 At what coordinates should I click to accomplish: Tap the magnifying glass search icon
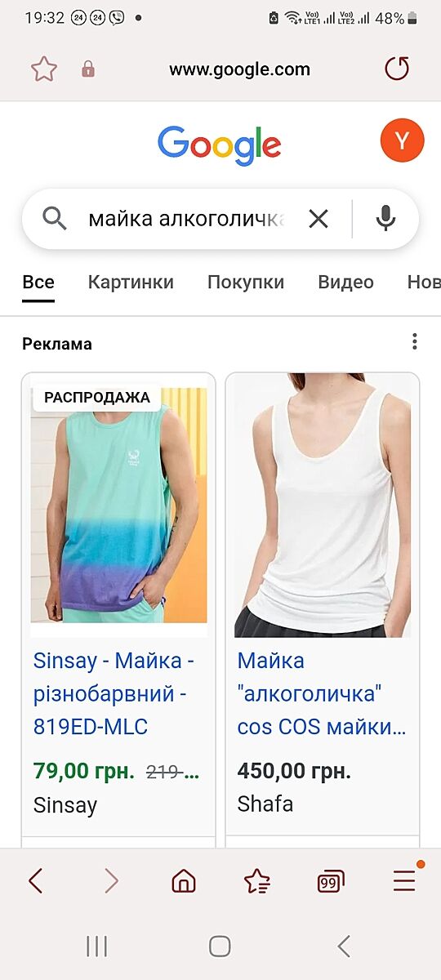pyautogui.click(x=55, y=218)
